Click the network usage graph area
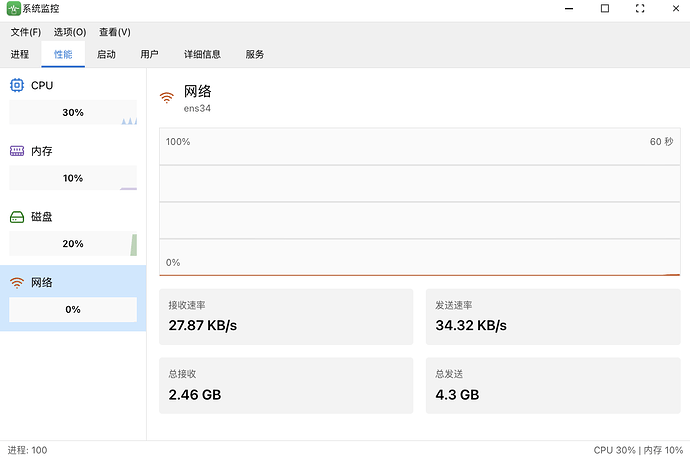The width and height of the screenshot is (690, 458). click(420, 202)
